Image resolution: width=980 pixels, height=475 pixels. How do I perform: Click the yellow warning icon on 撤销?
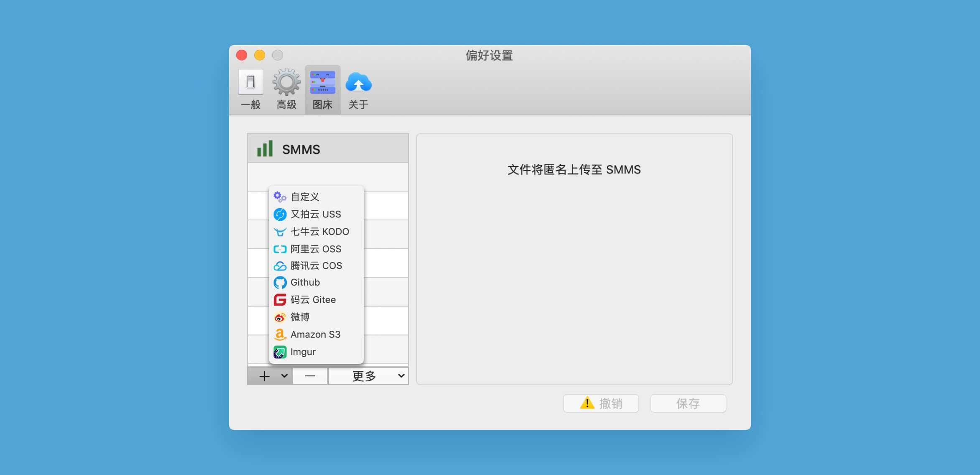click(x=587, y=403)
